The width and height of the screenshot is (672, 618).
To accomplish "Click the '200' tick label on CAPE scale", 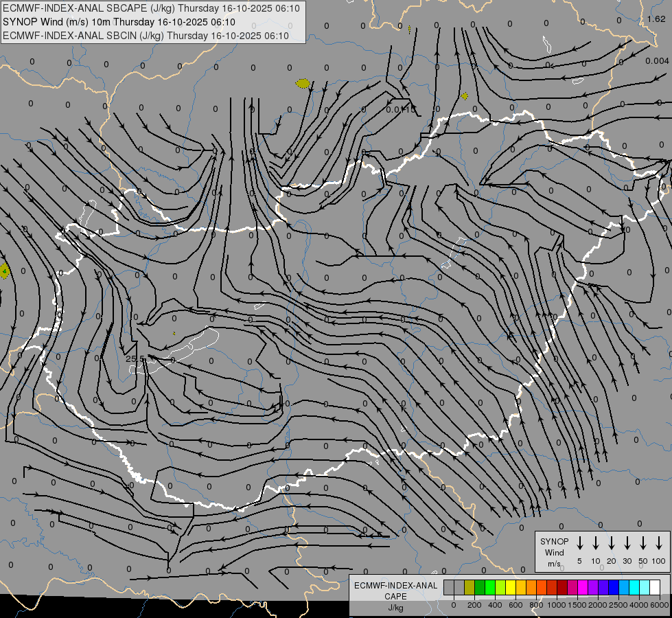I will (x=474, y=605).
